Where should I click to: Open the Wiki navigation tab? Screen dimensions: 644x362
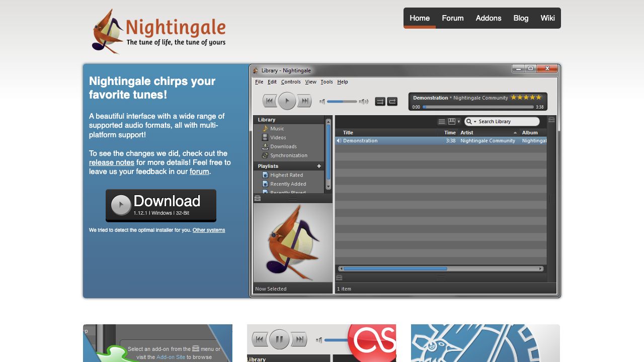[x=548, y=18]
